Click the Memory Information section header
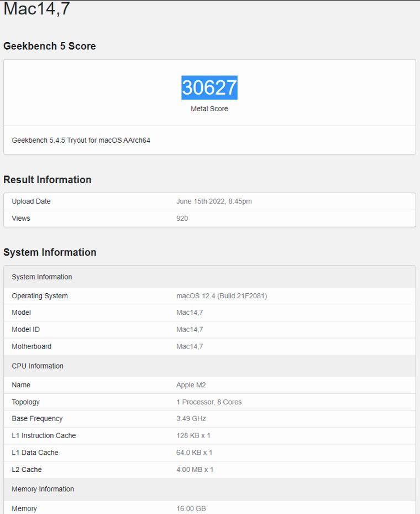420x514 pixels. pos(209,489)
